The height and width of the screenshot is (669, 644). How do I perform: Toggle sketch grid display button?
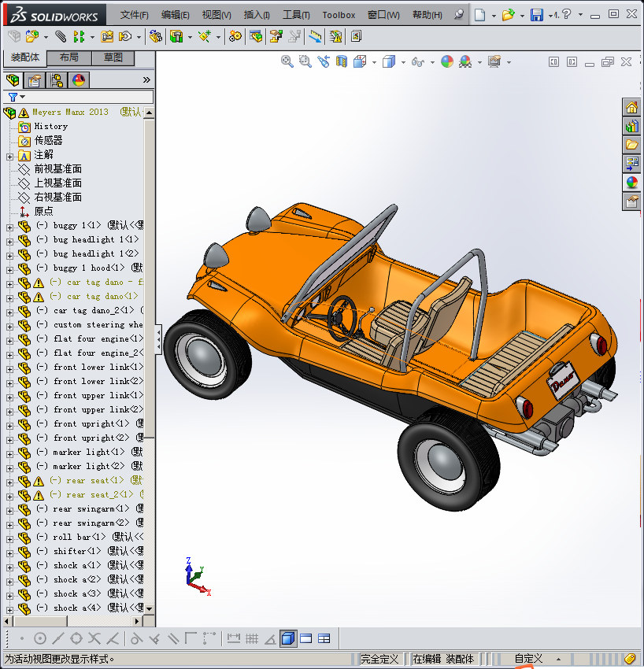252,638
